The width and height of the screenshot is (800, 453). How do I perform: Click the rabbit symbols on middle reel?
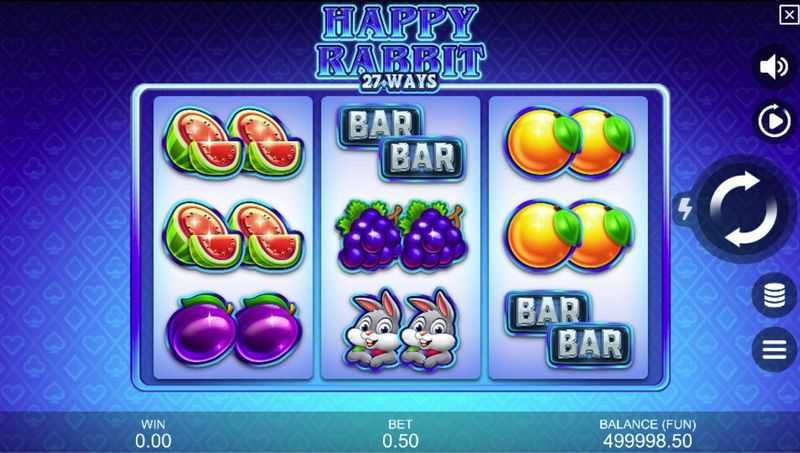[x=401, y=329]
